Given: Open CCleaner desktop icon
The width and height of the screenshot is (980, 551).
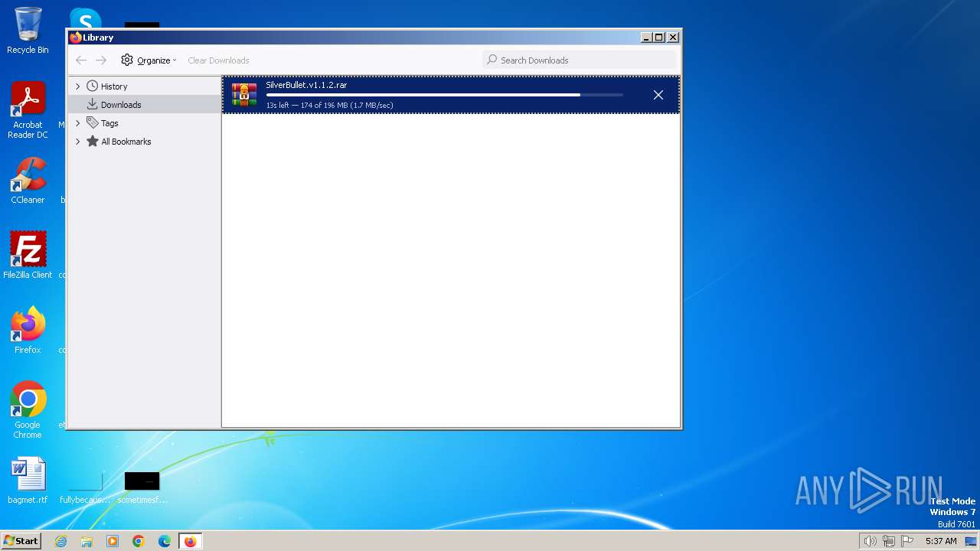Looking at the screenshot, I should 28,181.
